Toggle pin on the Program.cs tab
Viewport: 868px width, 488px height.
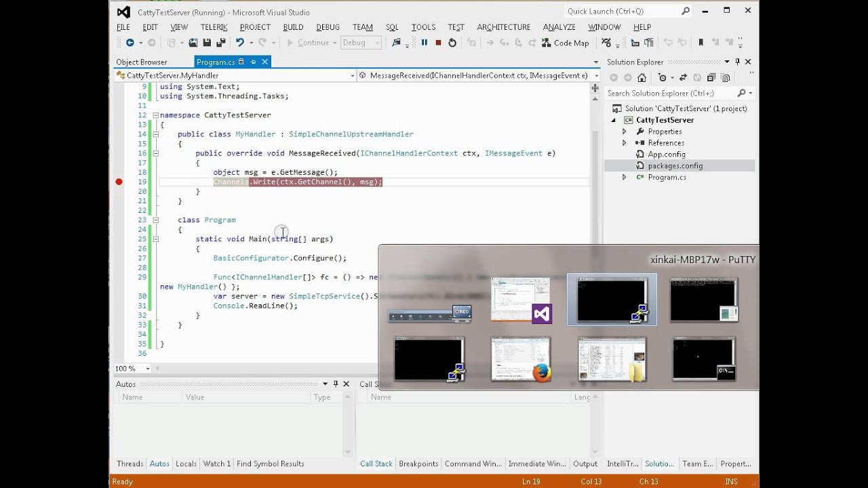tap(253, 62)
